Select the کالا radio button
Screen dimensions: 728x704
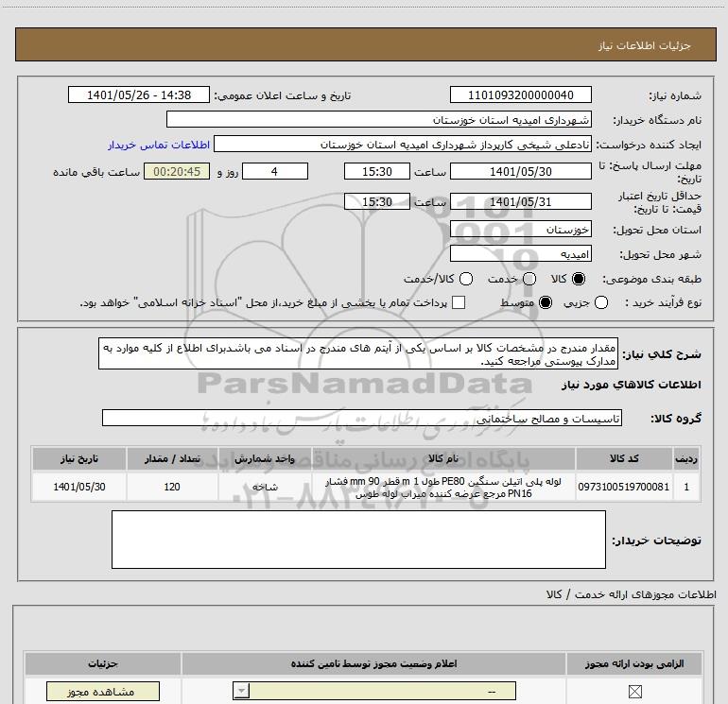click(579, 279)
